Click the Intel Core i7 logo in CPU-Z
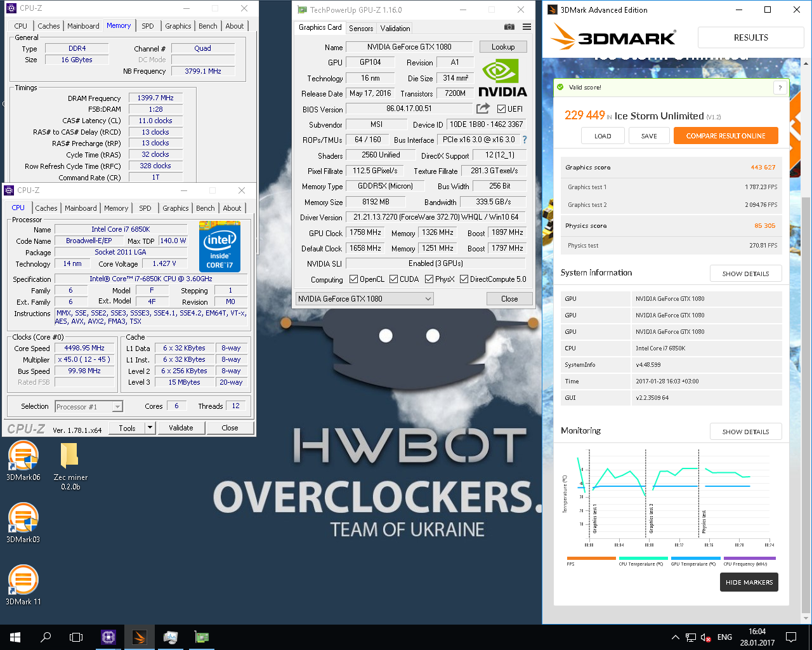Image resolution: width=812 pixels, height=650 pixels. (x=219, y=246)
